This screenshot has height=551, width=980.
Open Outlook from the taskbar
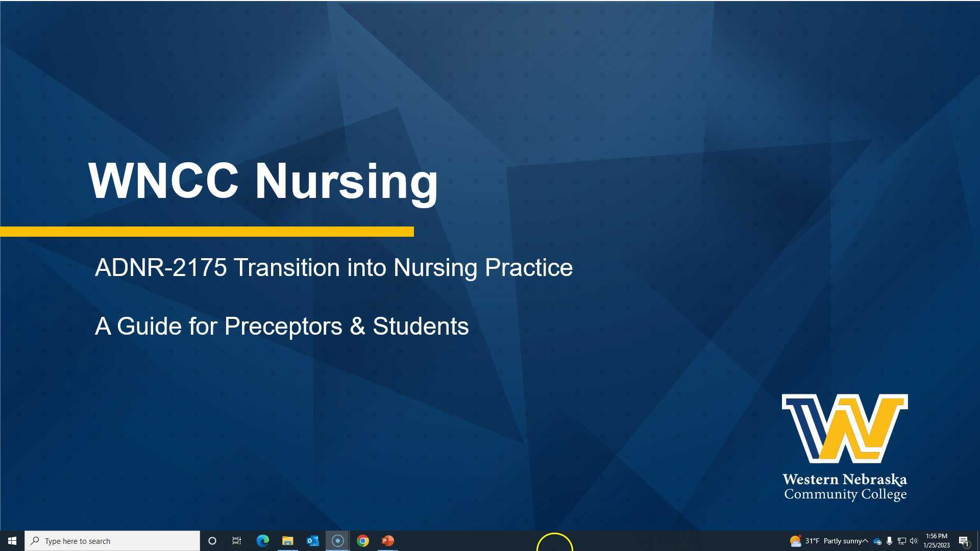(312, 540)
